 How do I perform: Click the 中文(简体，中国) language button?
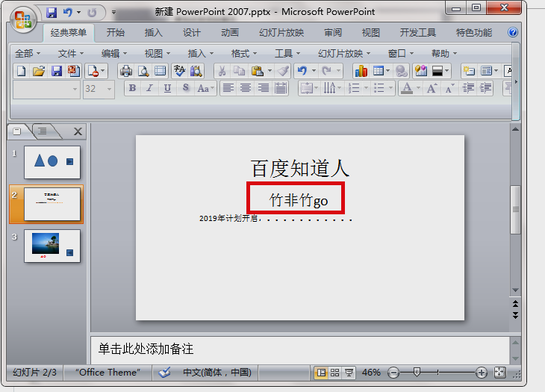217,373
